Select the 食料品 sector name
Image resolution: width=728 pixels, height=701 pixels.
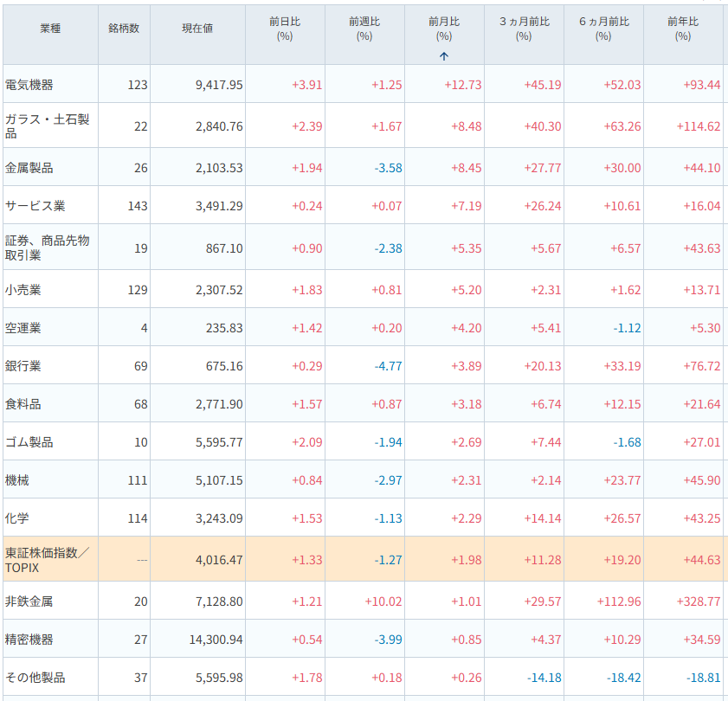pyautogui.click(x=23, y=404)
